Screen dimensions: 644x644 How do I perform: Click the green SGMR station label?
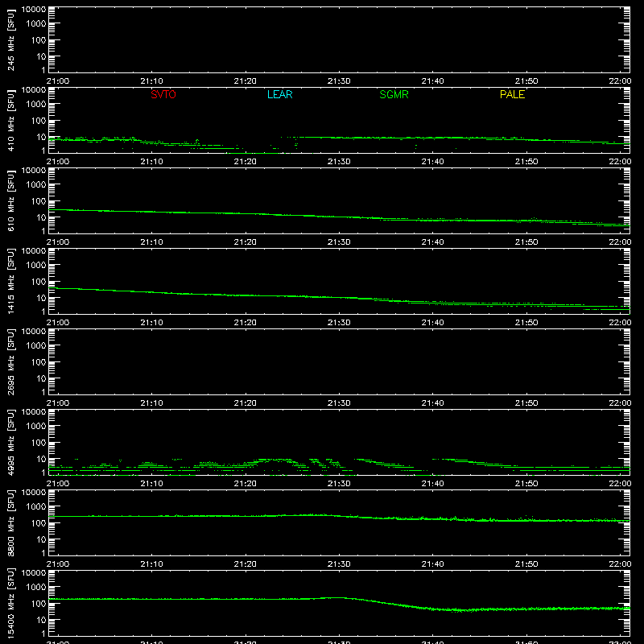(x=394, y=94)
